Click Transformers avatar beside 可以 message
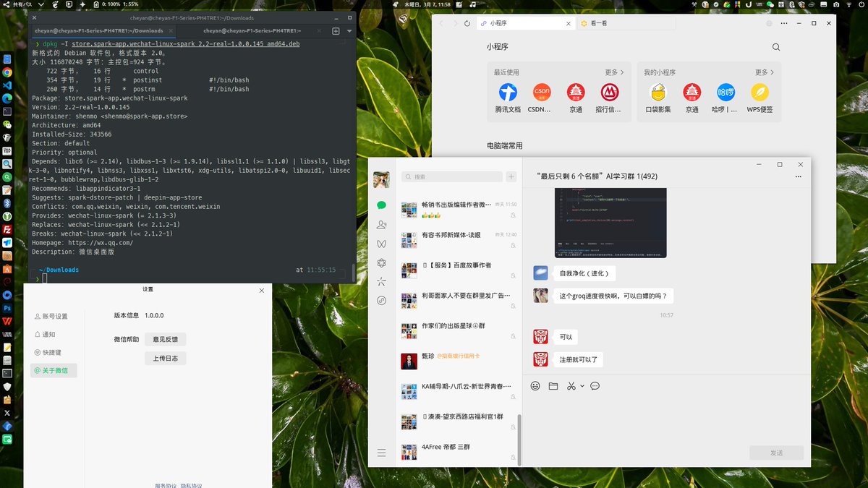This screenshot has width=868, height=488. click(x=540, y=337)
